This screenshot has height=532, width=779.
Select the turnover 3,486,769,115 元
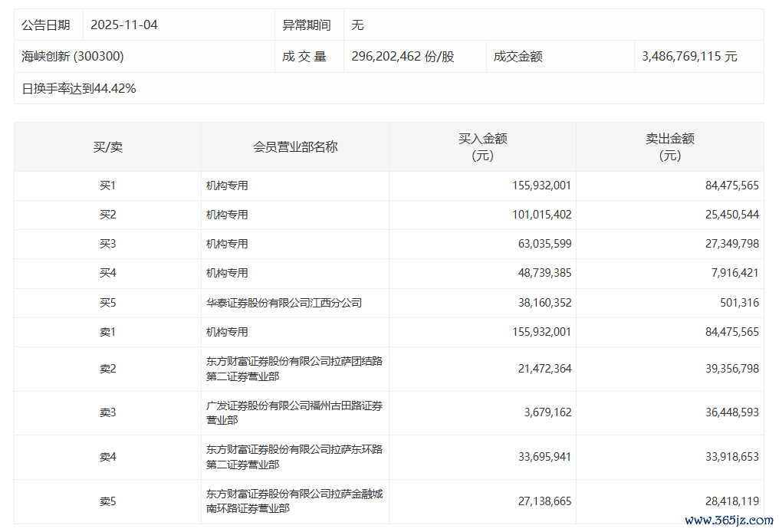click(x=689, y=56)
